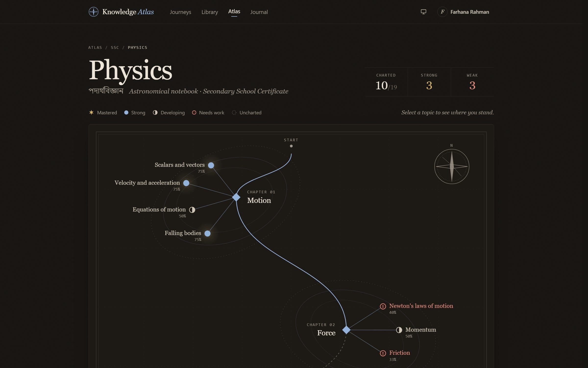Click the Equations of motion label
Image resolution: width=588 pixels, height=368 pixels.
point(159,210)
